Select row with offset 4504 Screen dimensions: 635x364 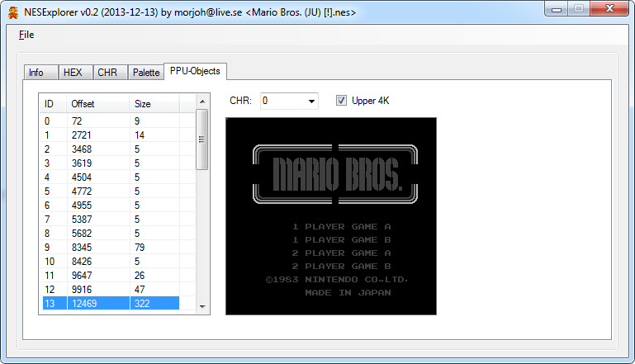pos(111,177)
